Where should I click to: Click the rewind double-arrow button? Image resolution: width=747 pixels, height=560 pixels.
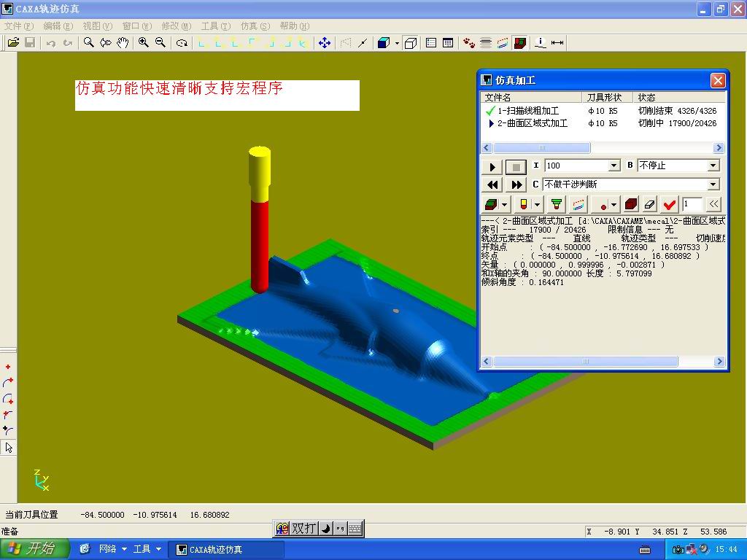492,184
